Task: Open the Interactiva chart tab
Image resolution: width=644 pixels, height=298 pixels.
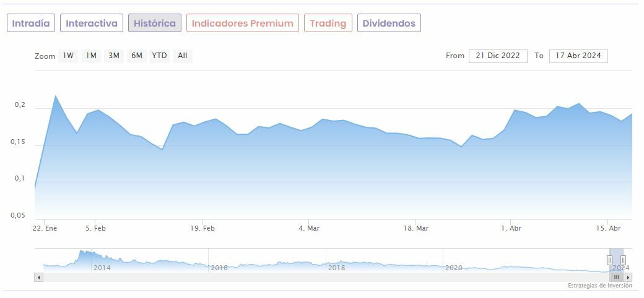Action: pyautogui.click(x=92, y=23)
